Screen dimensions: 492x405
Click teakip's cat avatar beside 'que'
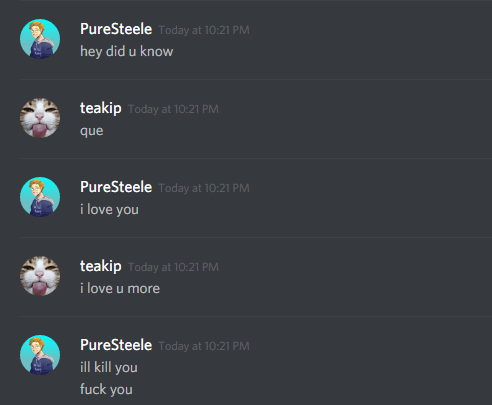tap(40, 118)
